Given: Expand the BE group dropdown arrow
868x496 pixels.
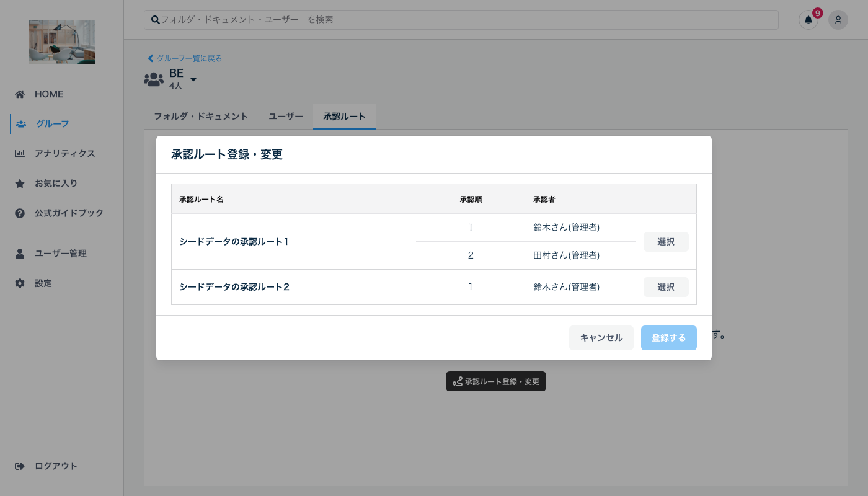Looking at the screenshot, I should [x=193, y=80].
